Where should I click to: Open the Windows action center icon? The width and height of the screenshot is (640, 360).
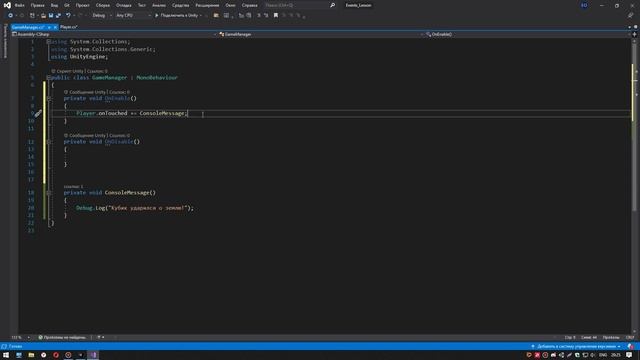629,355
